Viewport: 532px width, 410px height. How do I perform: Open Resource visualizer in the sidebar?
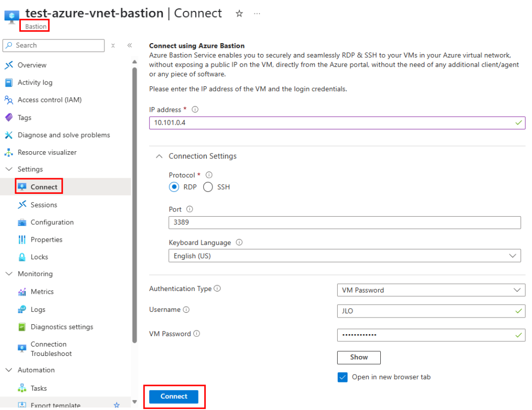tap(47, 152)
